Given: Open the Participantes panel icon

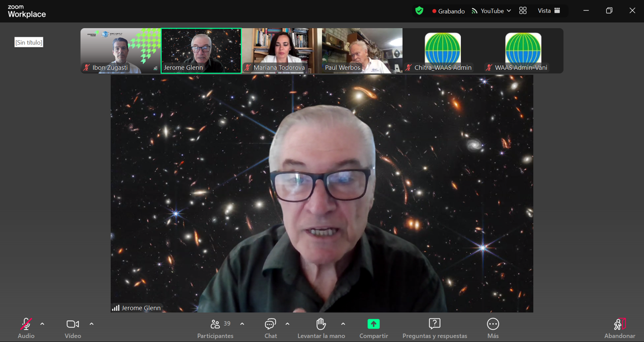Looking at the screenshot, I should [215, 324].
